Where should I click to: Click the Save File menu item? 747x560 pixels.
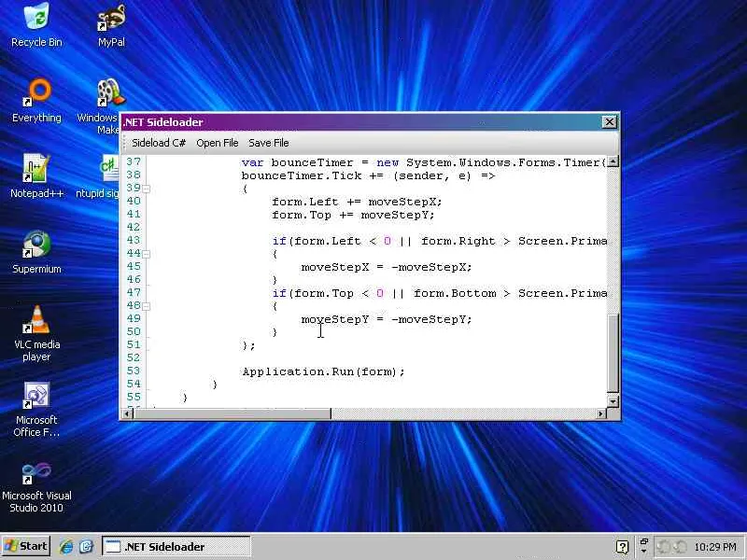(x=269, y=143)
